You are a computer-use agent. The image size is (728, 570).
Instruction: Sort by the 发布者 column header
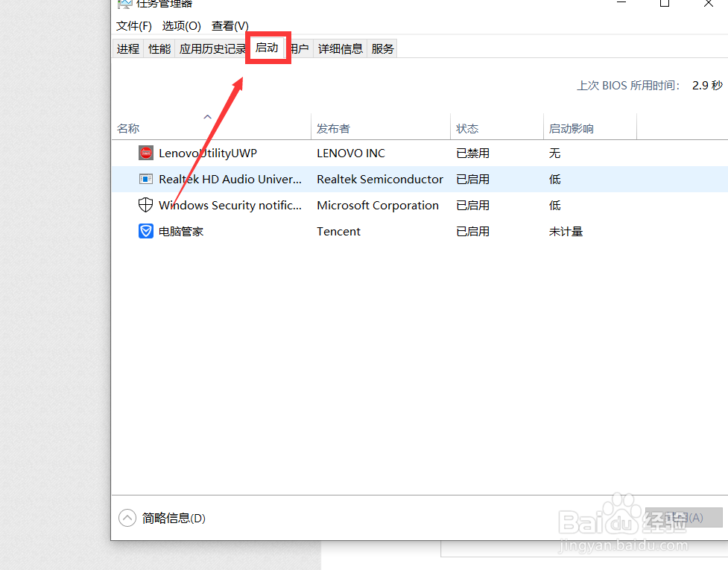381,126
